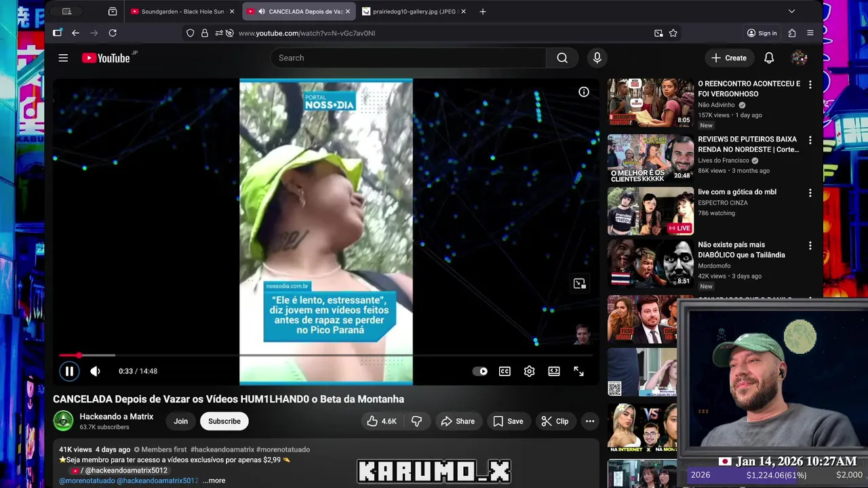868x488 pixels.
Task: Open live com a gótica do mbl thumbnail
Action: tap(650, 211)
